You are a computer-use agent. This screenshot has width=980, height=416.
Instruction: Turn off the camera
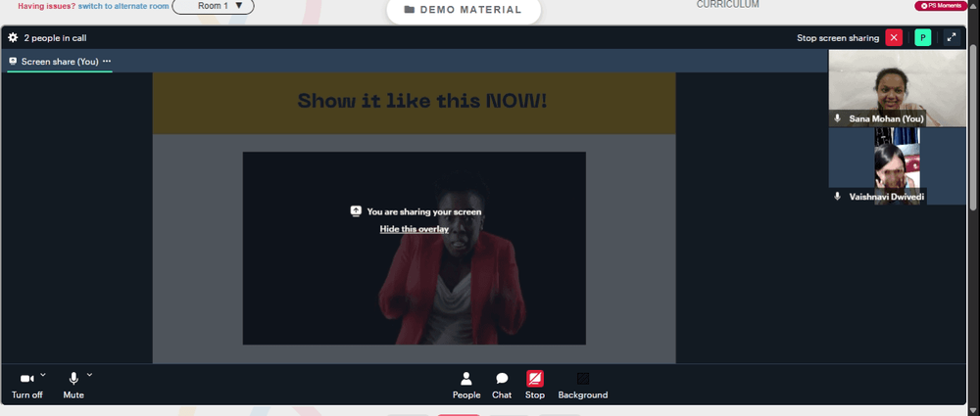(x=26, y=386)
